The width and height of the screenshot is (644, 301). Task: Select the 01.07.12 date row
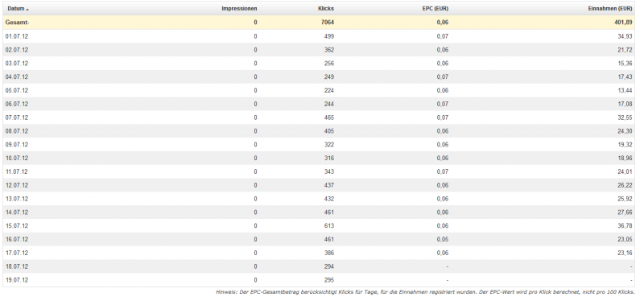(x=319, y=36)
